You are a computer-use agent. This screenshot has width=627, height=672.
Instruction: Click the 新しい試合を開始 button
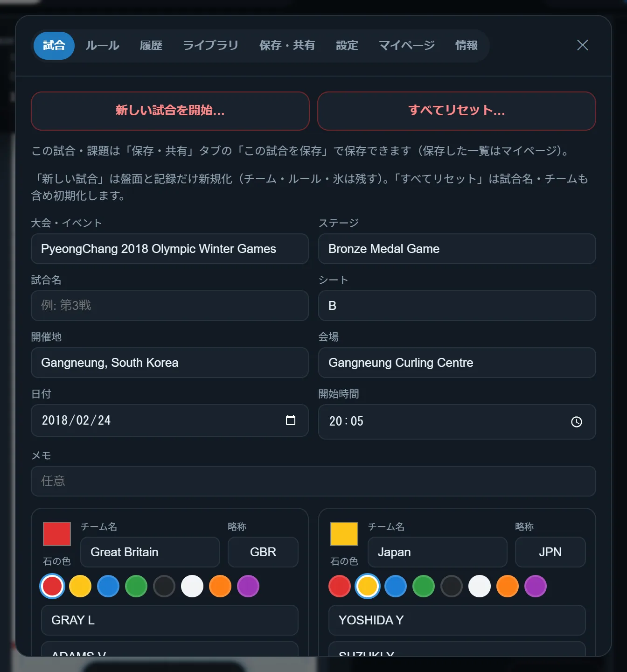(x=170, y=111)
